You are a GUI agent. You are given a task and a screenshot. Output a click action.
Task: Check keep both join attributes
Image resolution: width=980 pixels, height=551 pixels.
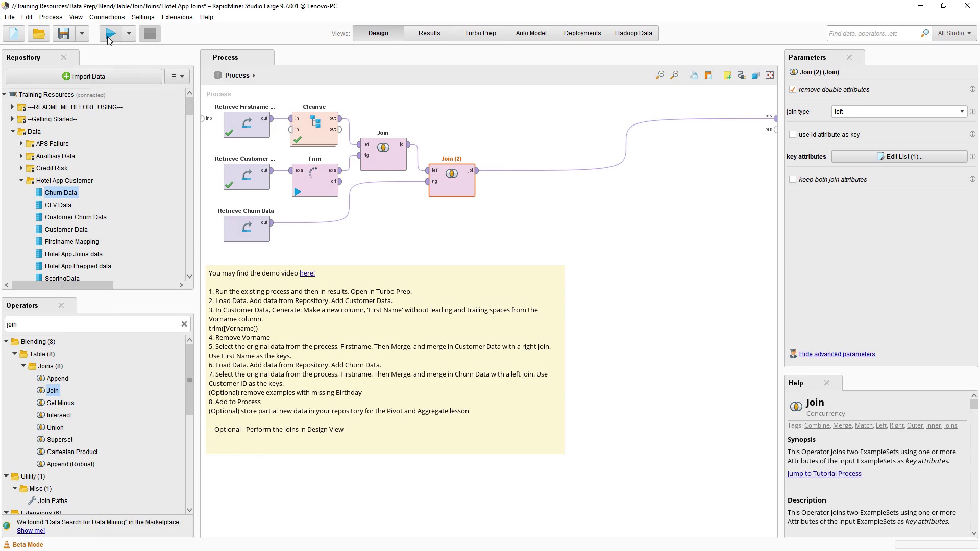(793, 180)
